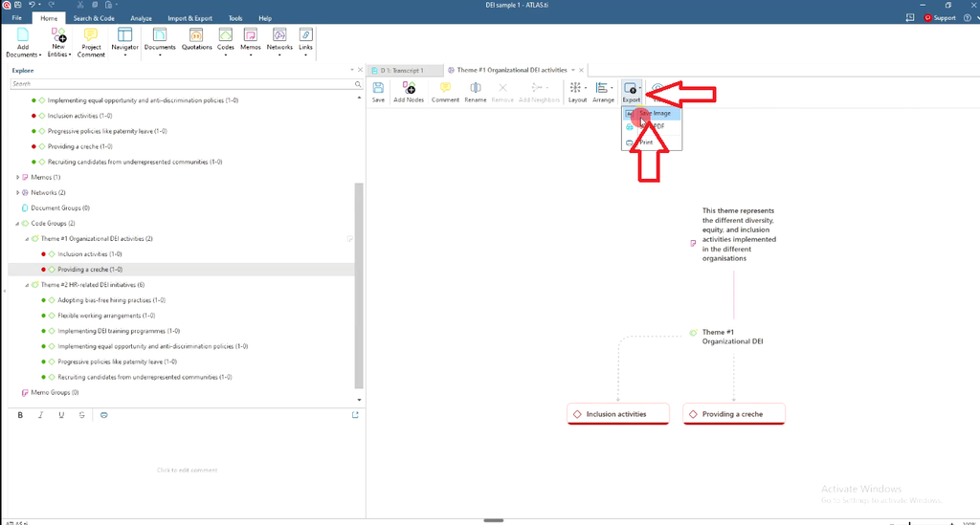Select the Providing a creche node on canvas
This screenshot has height=525, width=980.
tap(734, 414)
